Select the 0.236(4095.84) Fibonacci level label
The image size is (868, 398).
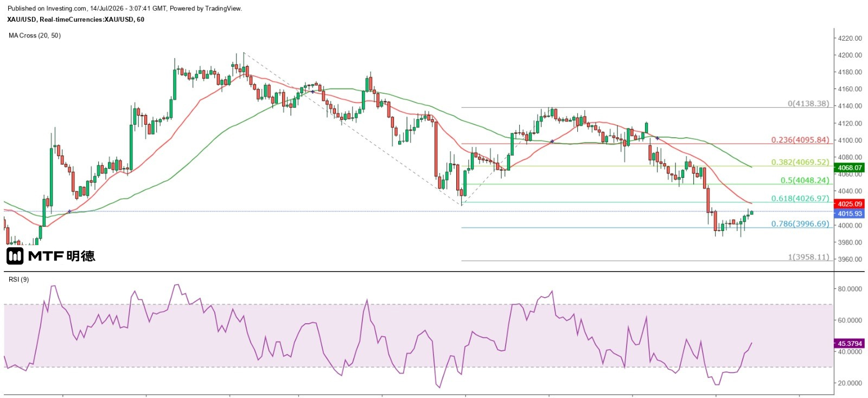click(800, 140)
